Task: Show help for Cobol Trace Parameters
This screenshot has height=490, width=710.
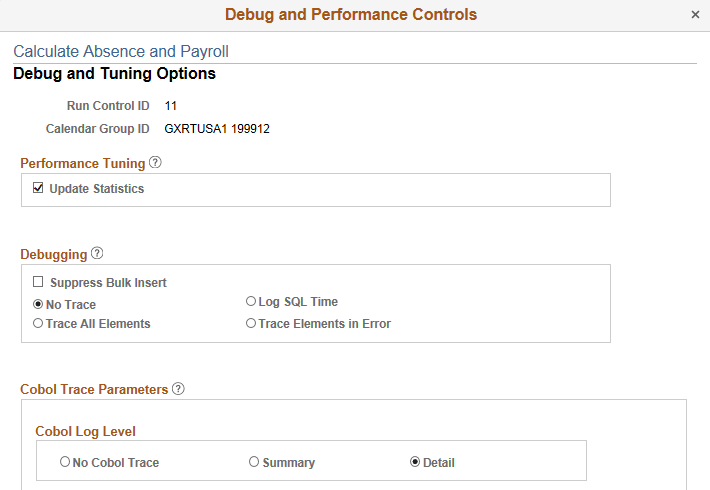Action: [178, 389]
